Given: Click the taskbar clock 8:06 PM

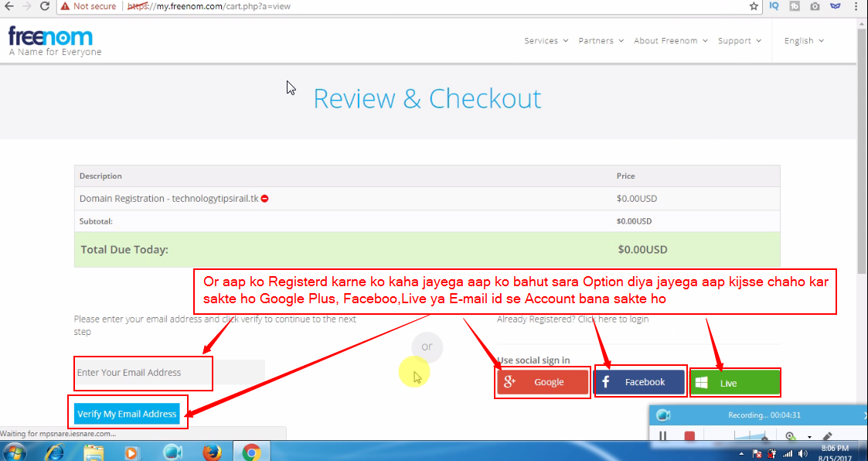Looking at the screenshot, I should [835, 449].
